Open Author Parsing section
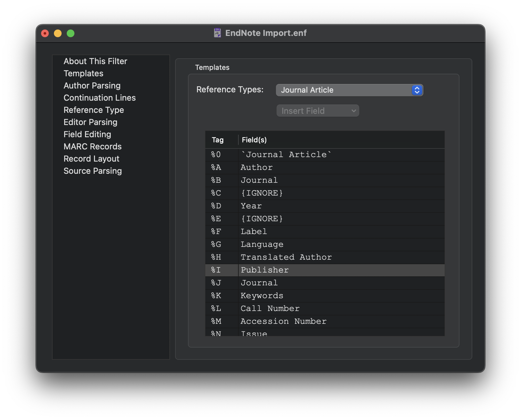Image resolution: width=521 pixels, height=420 pixels. [x=92, y=86]
